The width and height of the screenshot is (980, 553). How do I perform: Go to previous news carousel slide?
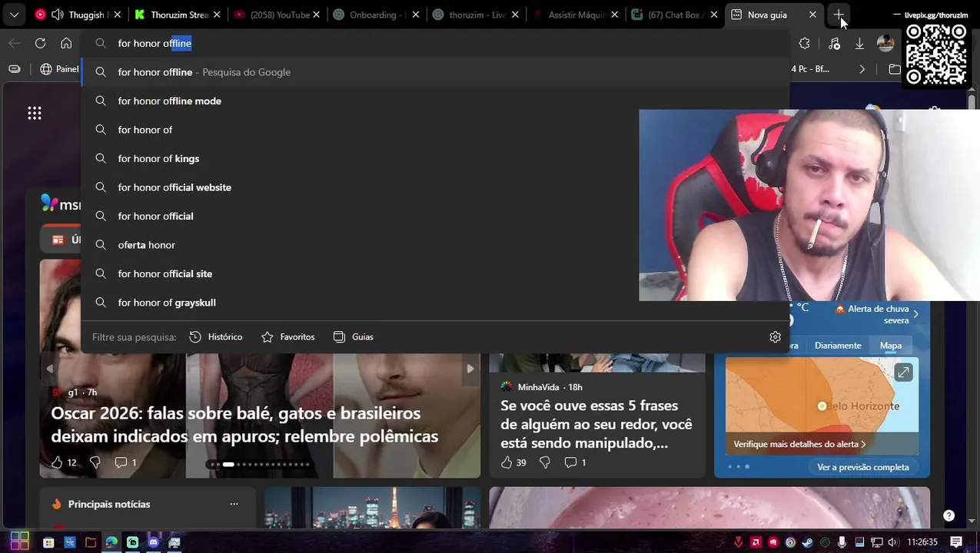coord(49,369)
